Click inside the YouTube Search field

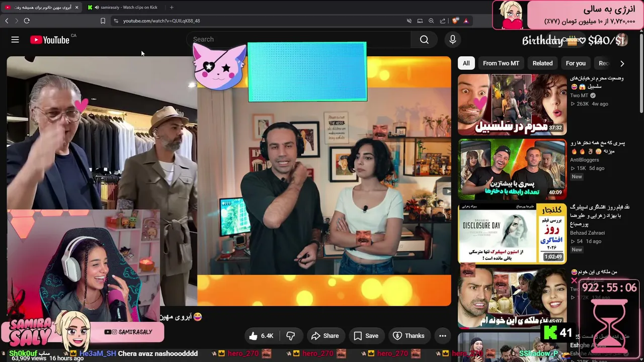(299, 39)
